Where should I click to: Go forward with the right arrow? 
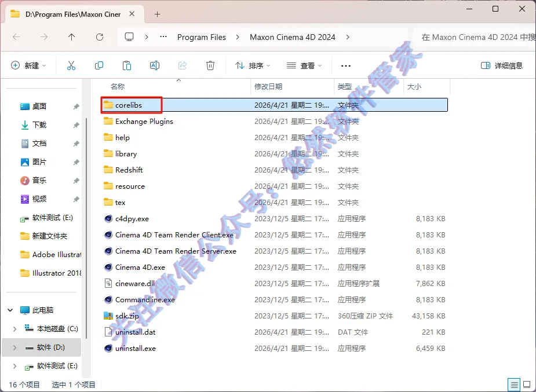click(44, 37)
